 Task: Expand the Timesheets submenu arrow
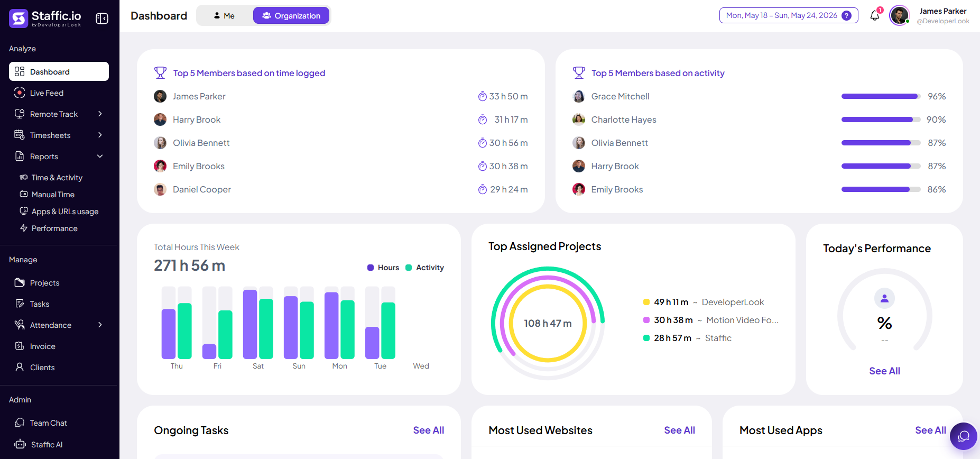click(100, 135)
